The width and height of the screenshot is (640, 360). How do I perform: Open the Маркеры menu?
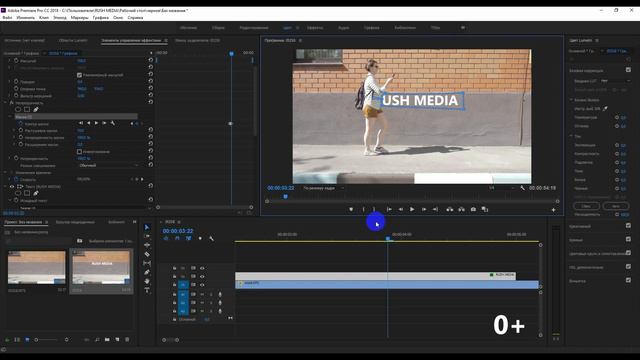(79, 18)
